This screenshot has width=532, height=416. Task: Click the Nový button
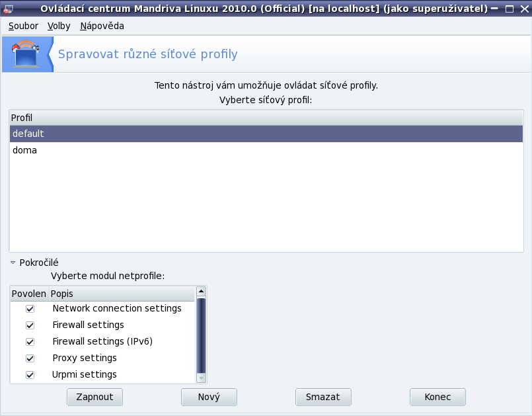click(x=209, y=397)
